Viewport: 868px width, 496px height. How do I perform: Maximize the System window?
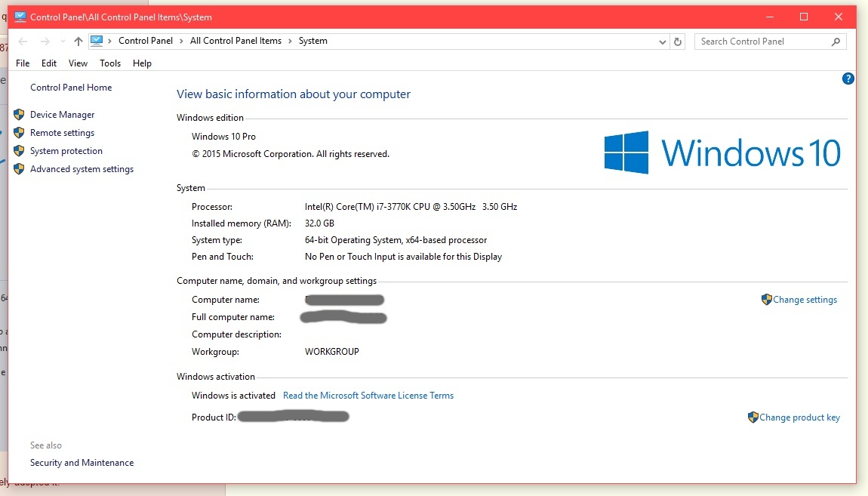(x=804, y=17)
